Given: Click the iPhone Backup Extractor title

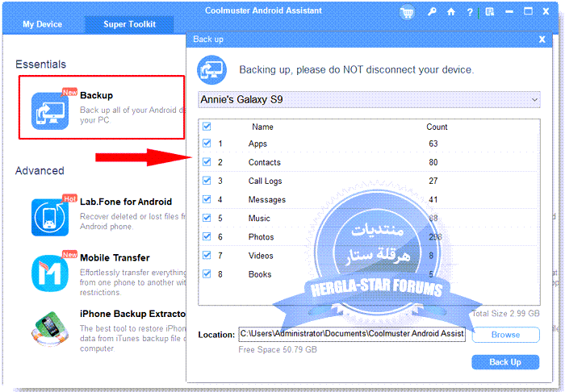Looking at the screenshot, I should pos(132,314).
